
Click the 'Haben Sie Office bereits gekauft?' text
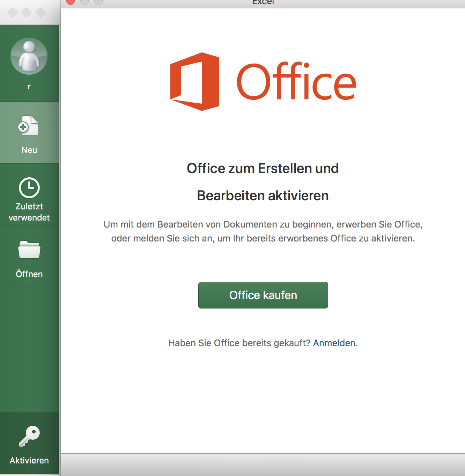tap(239, 343)
